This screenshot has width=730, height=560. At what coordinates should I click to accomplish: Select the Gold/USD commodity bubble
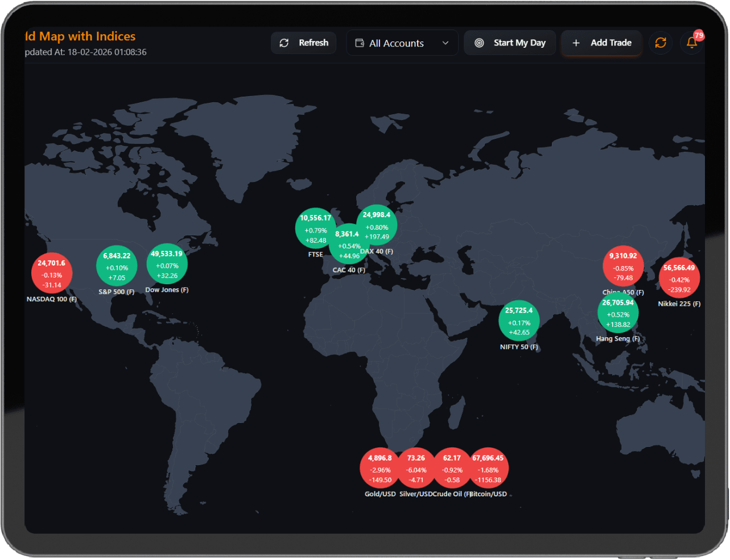(378, 468)
